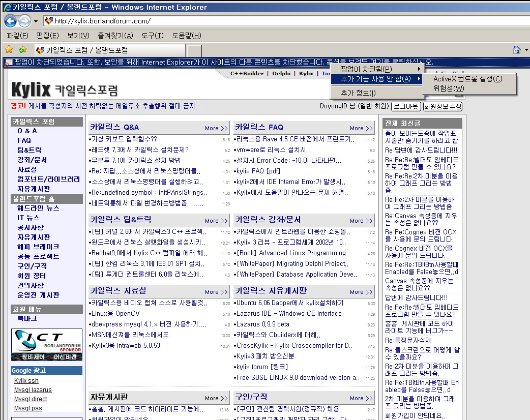Open the 즐겨찾기(A) menu

tap(115, 36)
